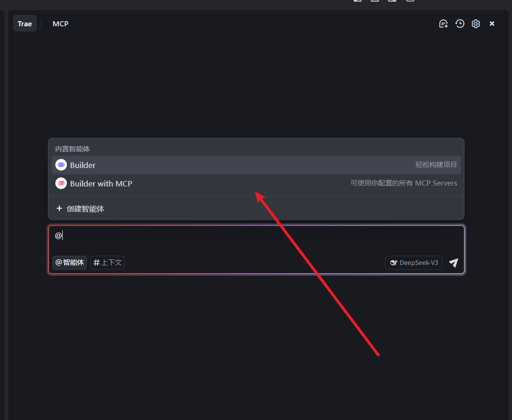
Task: Click the 内置智能体 section header
Action: [72, 149]
